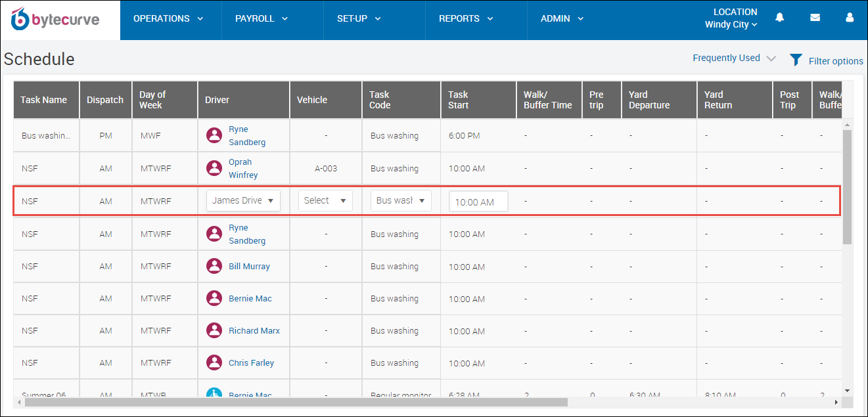Click the vertical scrollbar thumb
This screenshot has width=868, height=417.
(847, 187)
